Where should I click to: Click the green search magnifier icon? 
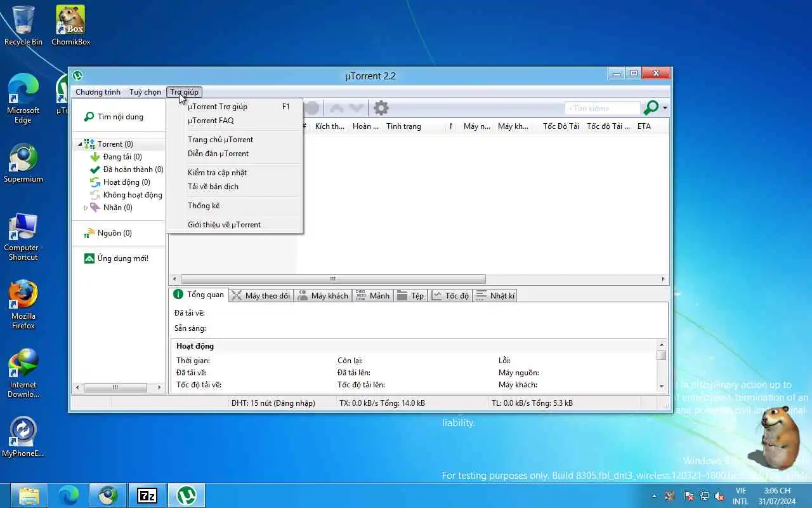(x=652, y=108)
